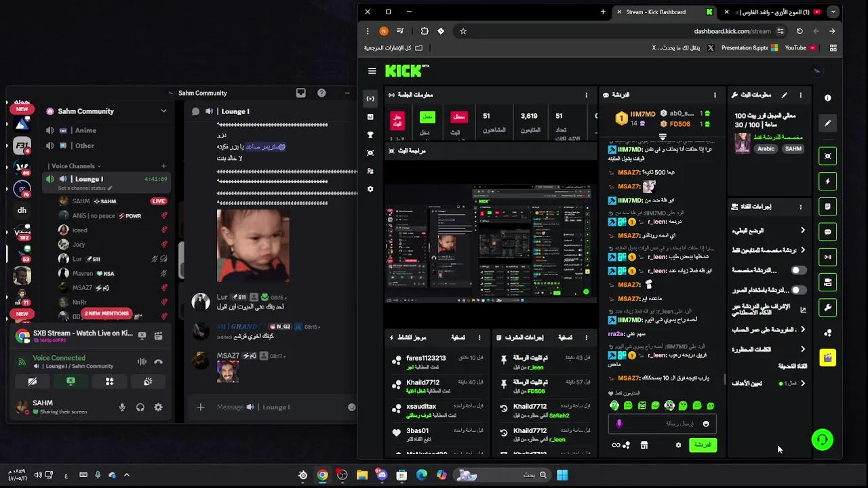Open the YouTube bookmark in bookmarks bar
The width and height of the screenshot is (868, 488).
click(800, 48)
